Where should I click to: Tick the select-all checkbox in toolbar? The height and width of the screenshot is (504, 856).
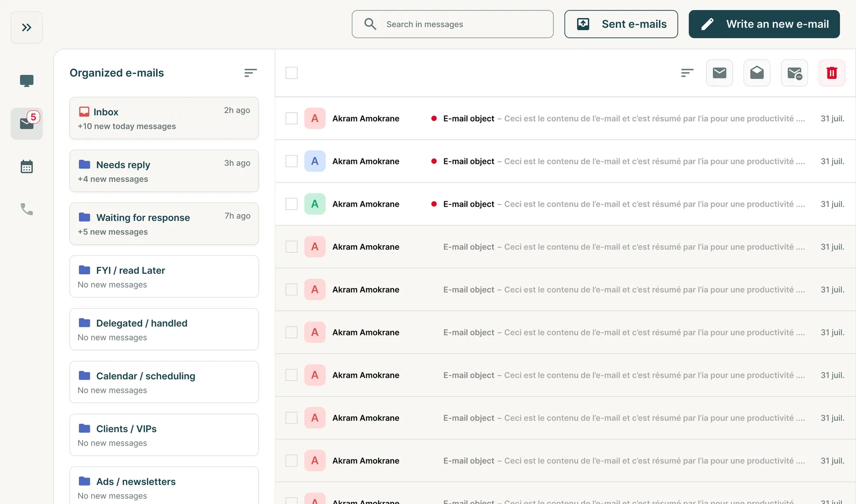click(x=292, y=73)
